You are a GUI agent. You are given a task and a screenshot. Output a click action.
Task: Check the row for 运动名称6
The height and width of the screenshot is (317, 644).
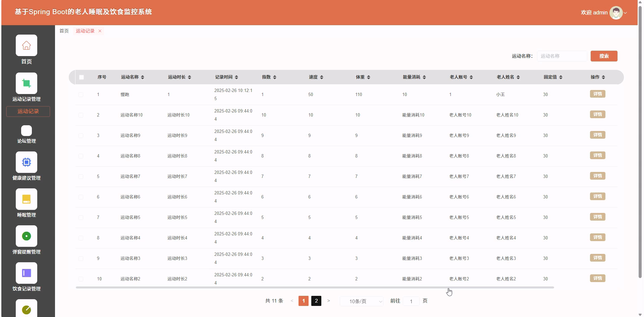81,197
